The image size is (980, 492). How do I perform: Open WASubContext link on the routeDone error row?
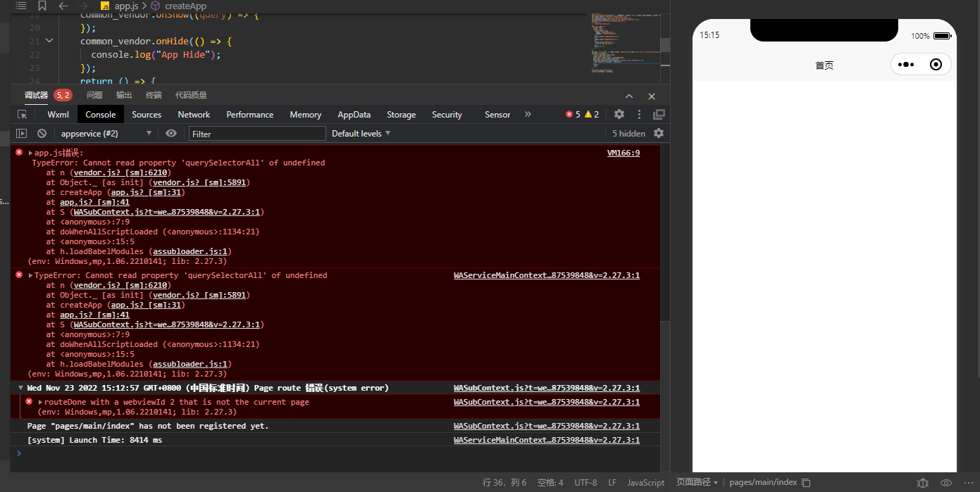point(547,402)
